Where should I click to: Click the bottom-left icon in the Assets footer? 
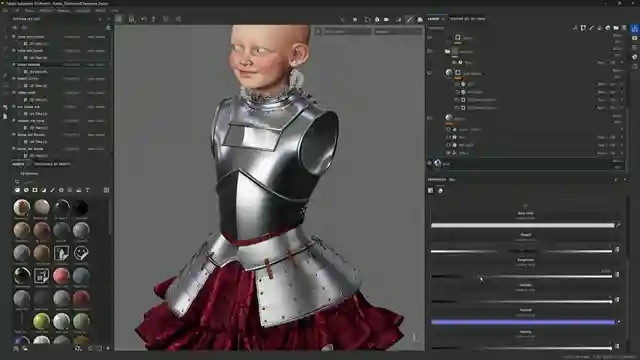click(x=16, y=349)
